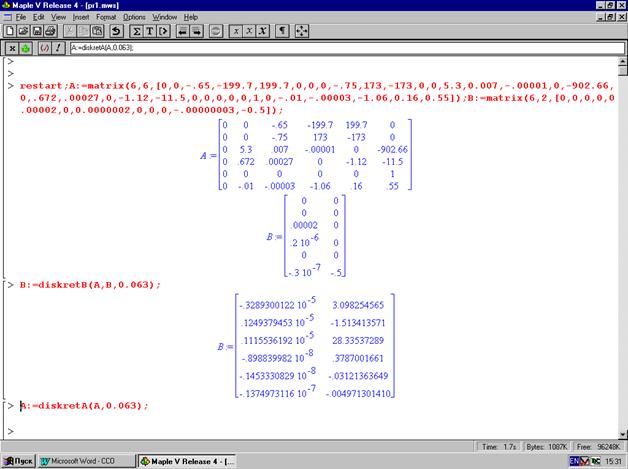Select the -902.66 entry in matrix A
The width and height of the screenshot is (628, 469).
[x=392, y=149]
